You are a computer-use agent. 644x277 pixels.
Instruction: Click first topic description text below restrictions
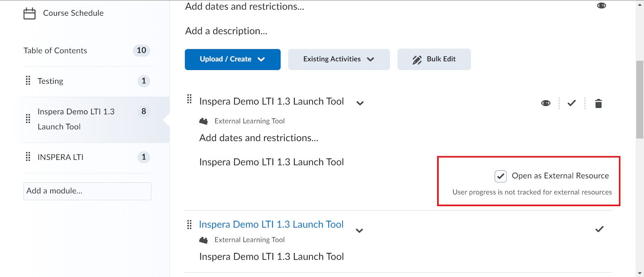272,162
